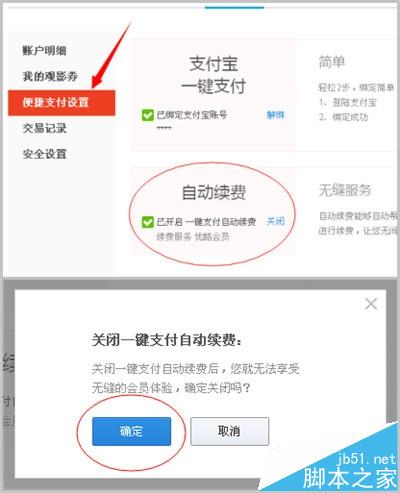400x493 pixels.
Task: Go to 交易记录 in sidebar
Action: (x=44, y=128)
